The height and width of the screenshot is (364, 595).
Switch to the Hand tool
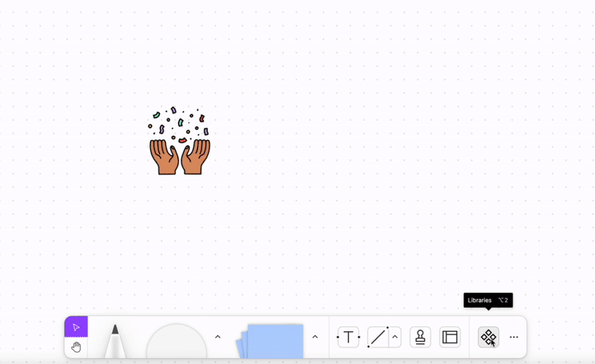pyautogui.click(x=76, y=347)
